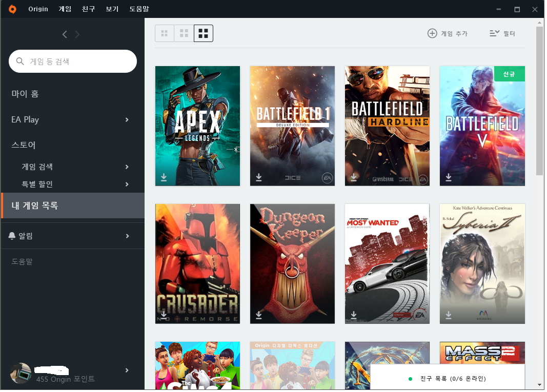The image size is (547, 392).
Task: Select the Battlefield 1 Deluxe Edition tile
Action: [x=292, y=126]
